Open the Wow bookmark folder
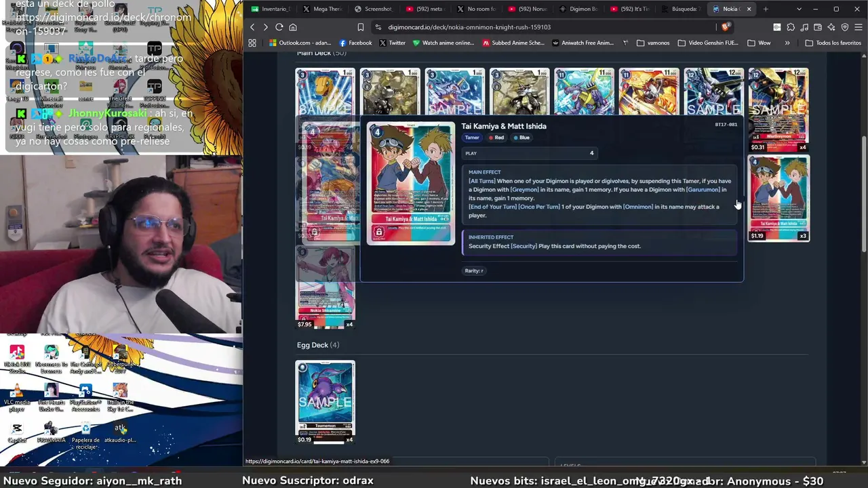Viewport: 868px width, 488px height. click(759, 43)
